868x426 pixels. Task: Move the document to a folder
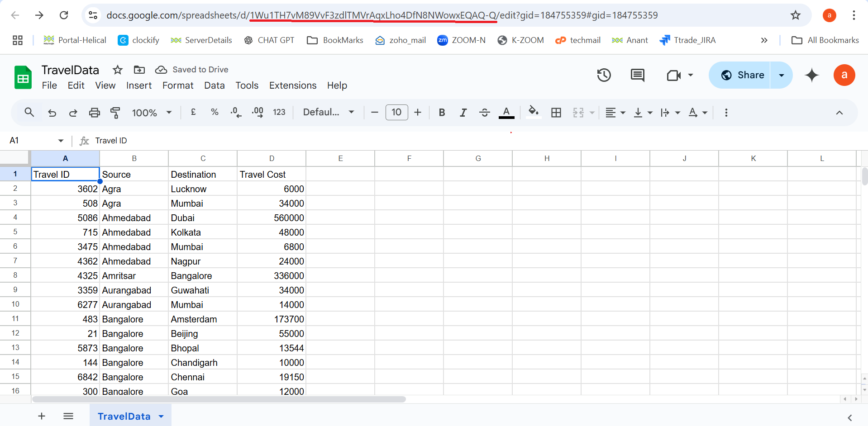(x=139, y=70)
